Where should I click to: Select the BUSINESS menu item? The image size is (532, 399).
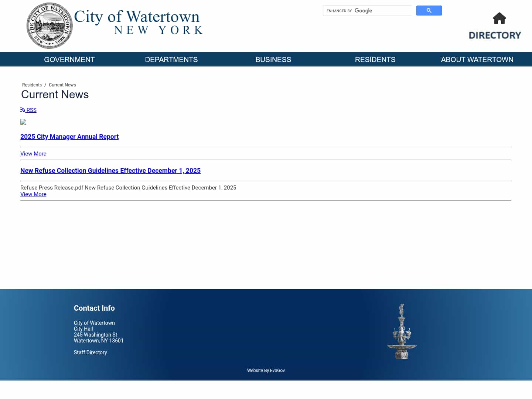[x=273, y=59]
